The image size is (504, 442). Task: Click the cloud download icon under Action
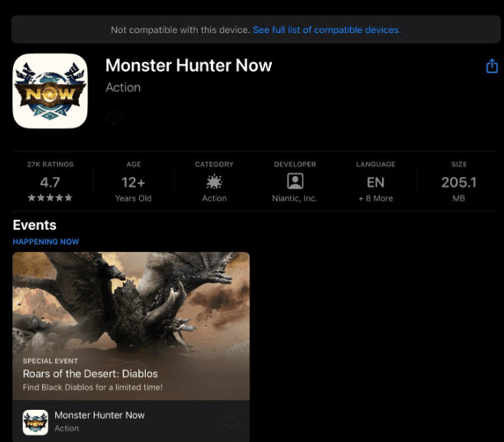(x=114, y=119)
